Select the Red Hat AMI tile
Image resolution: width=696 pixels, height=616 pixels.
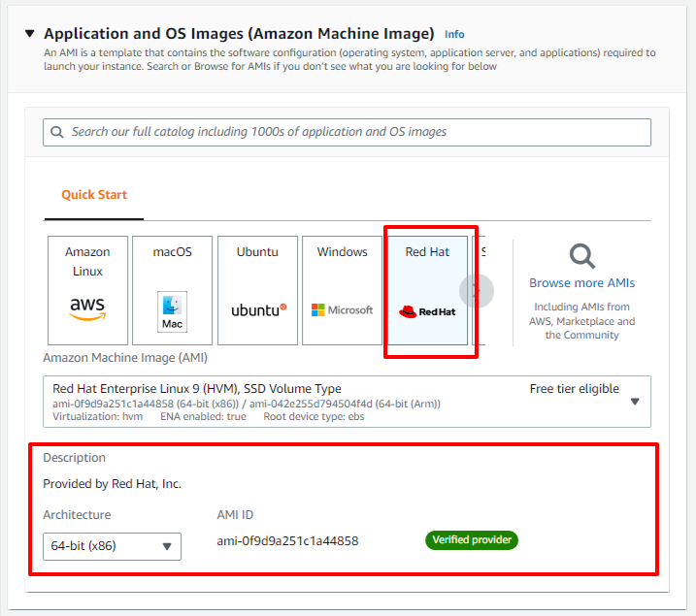coord(427,290)
